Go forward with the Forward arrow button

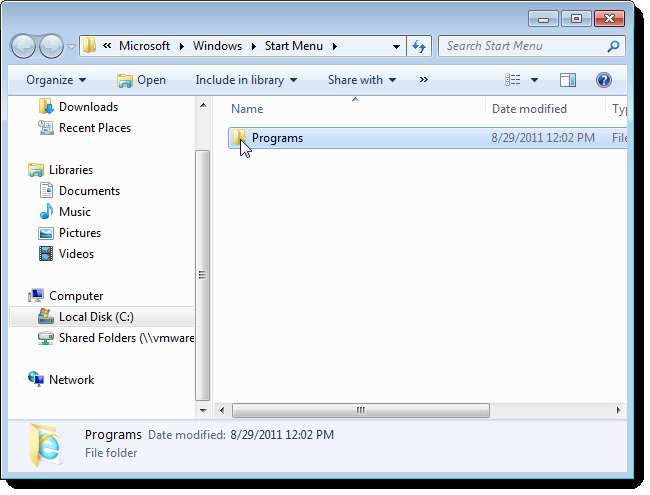coord(51,46)
